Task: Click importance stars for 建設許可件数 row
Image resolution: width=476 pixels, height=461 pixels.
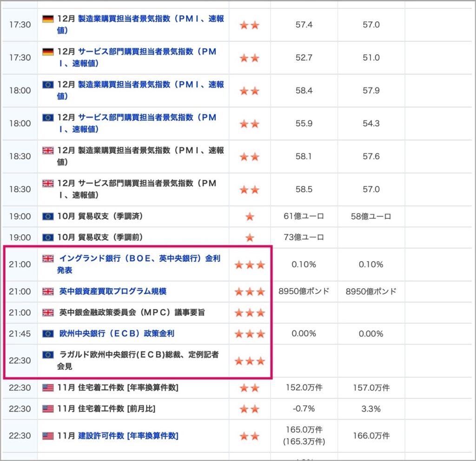Action: 250,436
